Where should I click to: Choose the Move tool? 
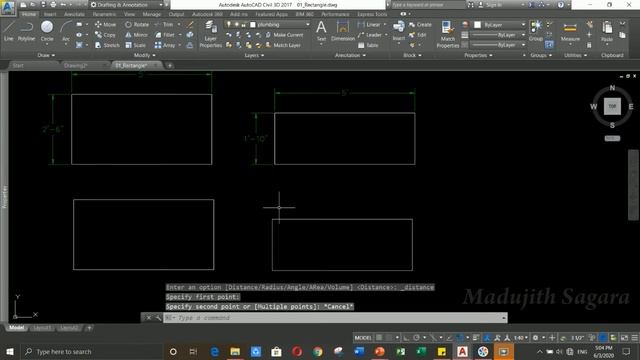105,24
